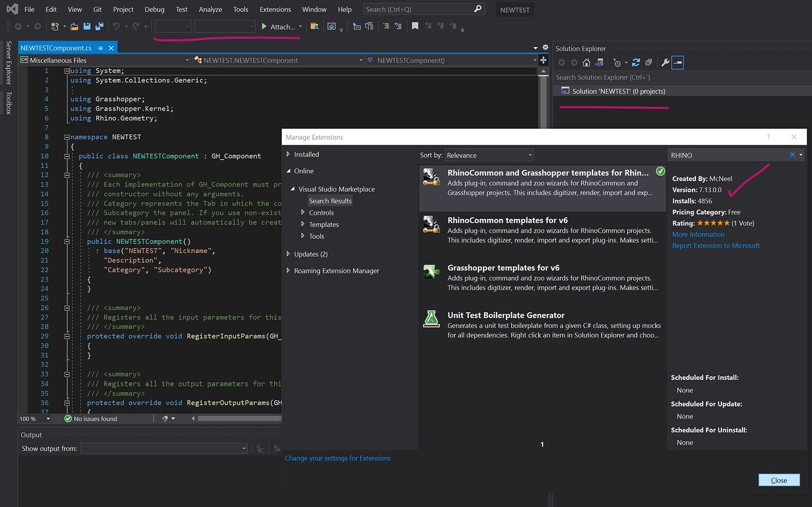Open the Debug menu
Viewport: 812px width, 507px height.
154,9
